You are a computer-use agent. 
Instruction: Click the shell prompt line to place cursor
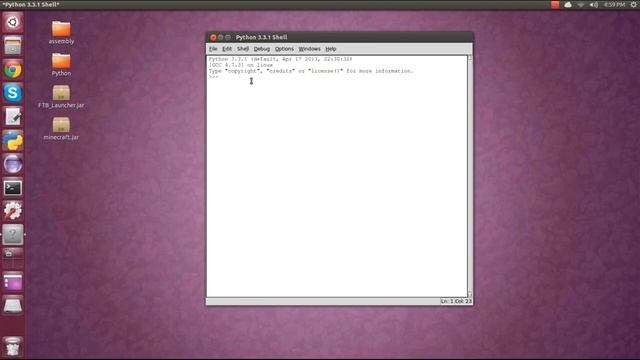pos(337,77)
